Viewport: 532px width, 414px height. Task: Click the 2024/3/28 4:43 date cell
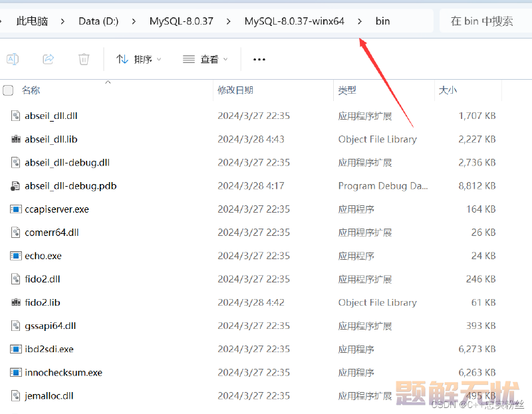tap(251, 140)
